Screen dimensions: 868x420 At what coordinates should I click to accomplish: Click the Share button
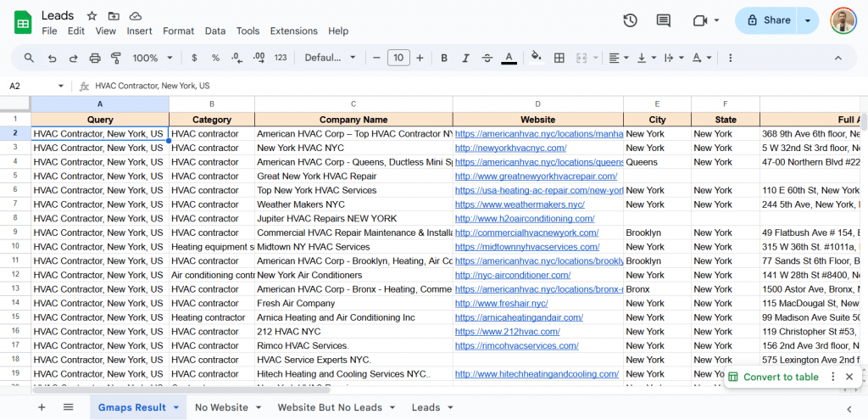click(x=765, y=20)
